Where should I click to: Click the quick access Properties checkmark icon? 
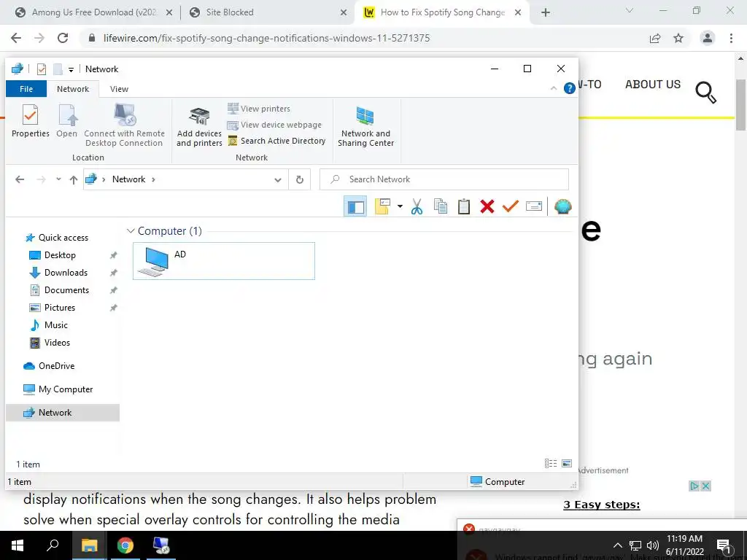[x=42, y=69]
